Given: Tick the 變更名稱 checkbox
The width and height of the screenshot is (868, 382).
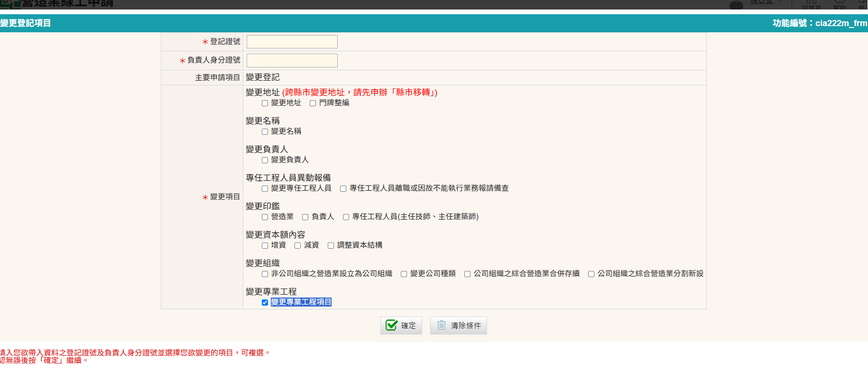Looking at the screenshot, I should pyautogui.click(x=265, y=131).
